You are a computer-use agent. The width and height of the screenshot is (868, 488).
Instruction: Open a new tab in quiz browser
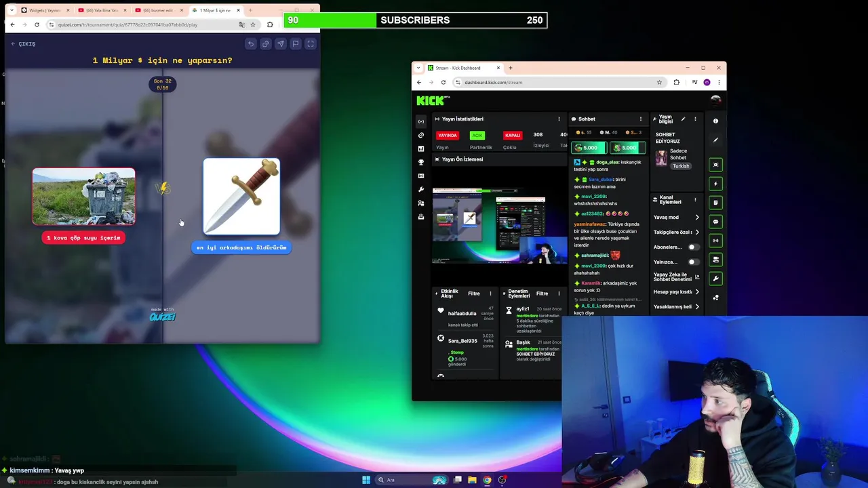(250, 10)
